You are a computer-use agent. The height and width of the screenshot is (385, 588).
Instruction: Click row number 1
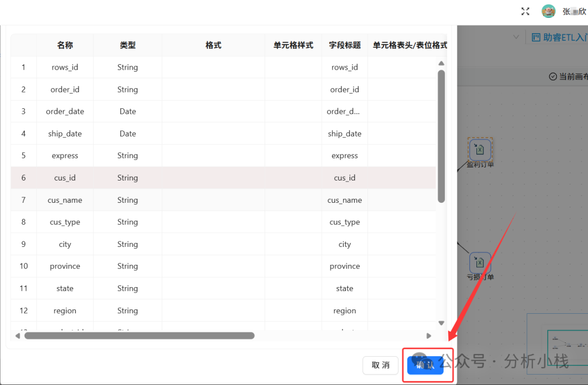click(x=23, y=67)
